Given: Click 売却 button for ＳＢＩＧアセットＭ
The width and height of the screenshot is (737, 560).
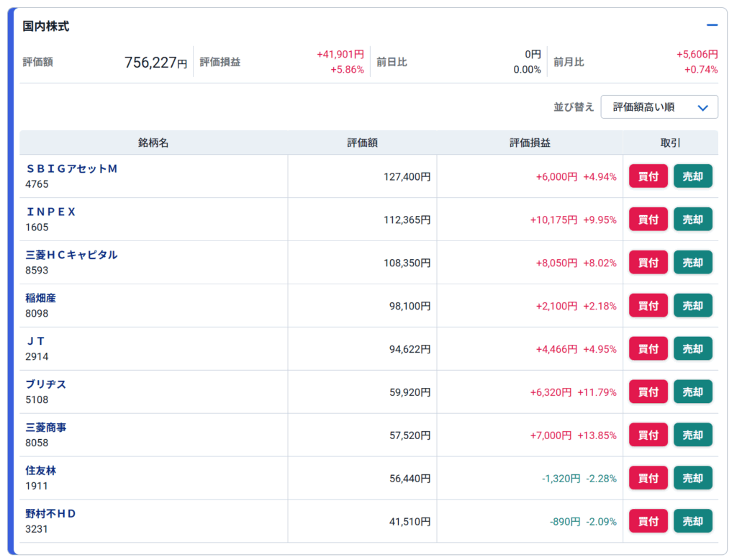Looking at the screenshot, I should click(693, 176).
